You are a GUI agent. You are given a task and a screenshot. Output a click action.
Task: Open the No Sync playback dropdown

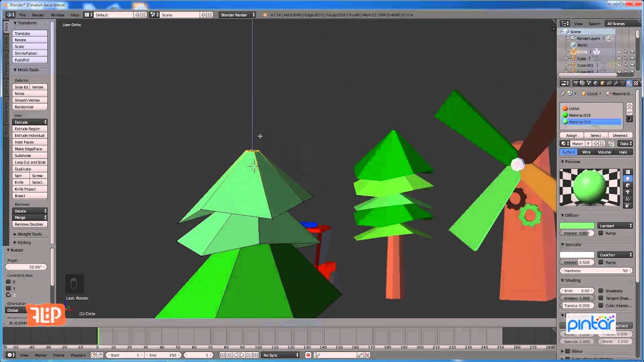tap(280, 355)
